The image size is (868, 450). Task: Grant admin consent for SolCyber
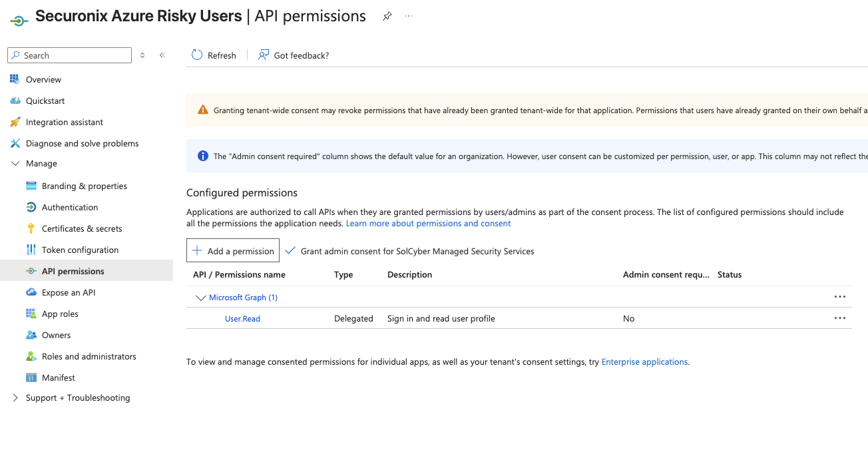pyautogui.click(x=410, y=251)
